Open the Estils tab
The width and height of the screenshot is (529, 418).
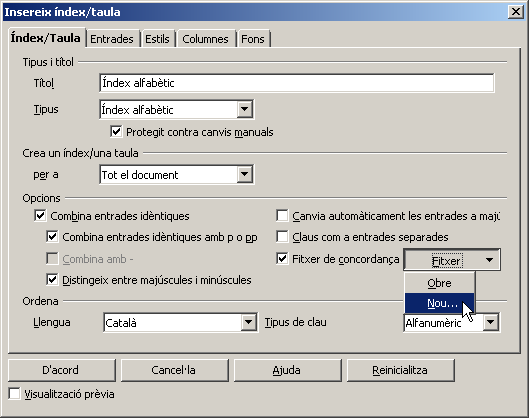point(157,39)
